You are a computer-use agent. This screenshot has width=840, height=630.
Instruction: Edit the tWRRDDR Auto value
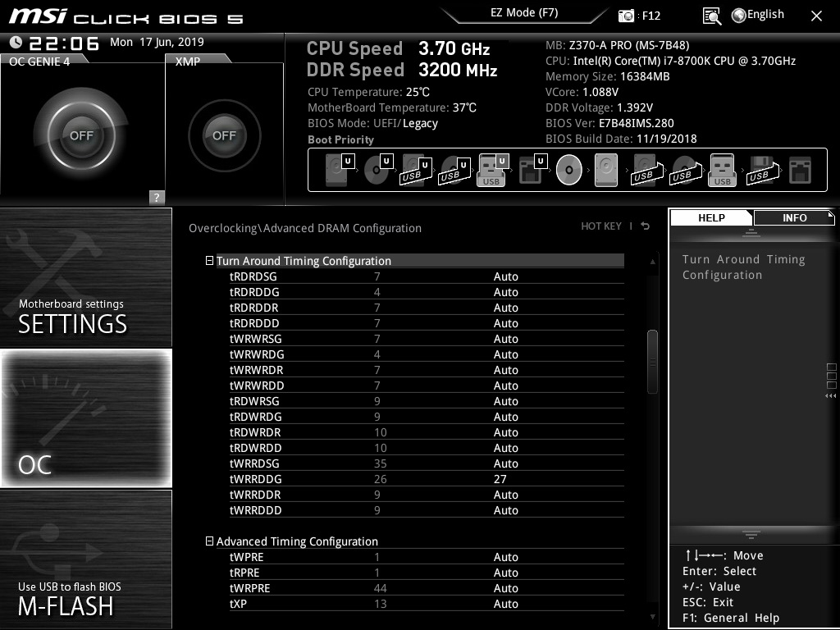click(505, 495)
